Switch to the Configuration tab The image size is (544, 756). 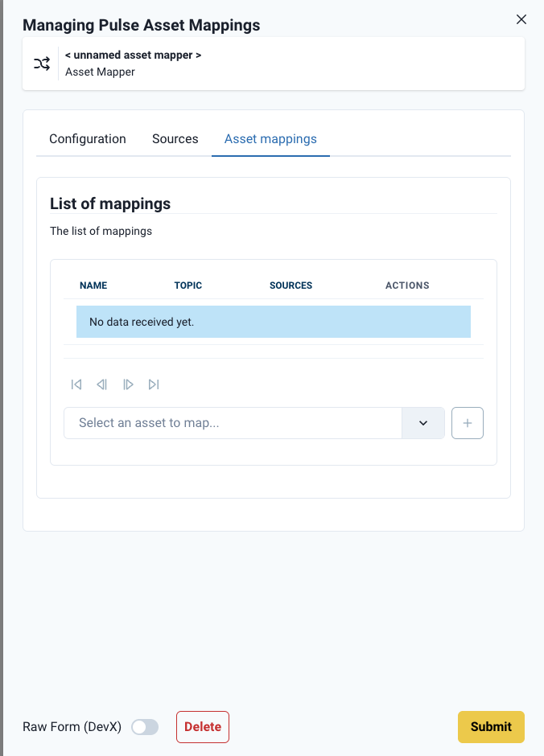pyautogui.click(x=87, y=138)
